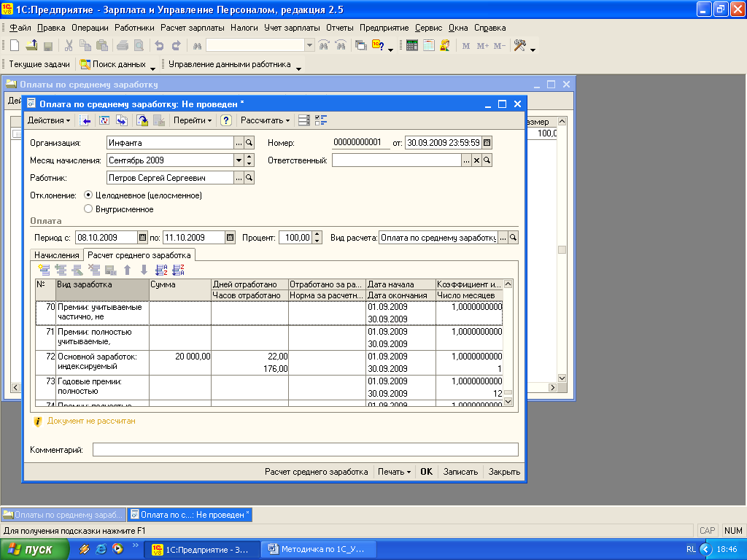The width and height of the screenshot is (747, 560).
Task: Click the X clear button in Ответственный field
Action: 476,160
